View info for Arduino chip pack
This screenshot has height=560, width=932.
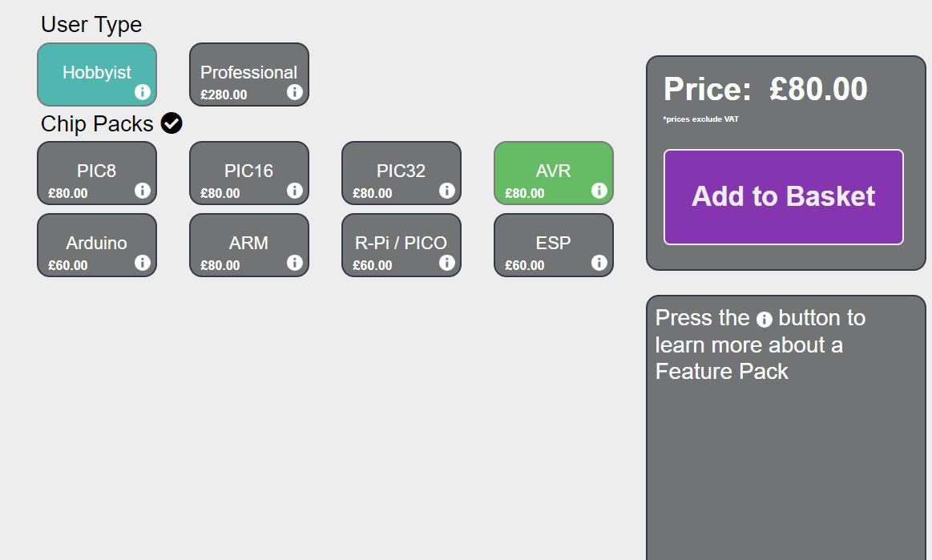[x=143, y=263]
